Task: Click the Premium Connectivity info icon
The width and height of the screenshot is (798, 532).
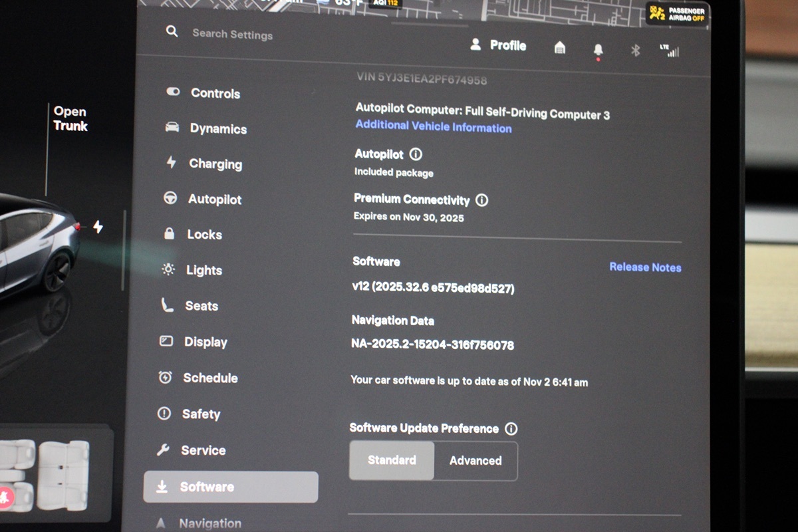Action: (x=482, y=200)
